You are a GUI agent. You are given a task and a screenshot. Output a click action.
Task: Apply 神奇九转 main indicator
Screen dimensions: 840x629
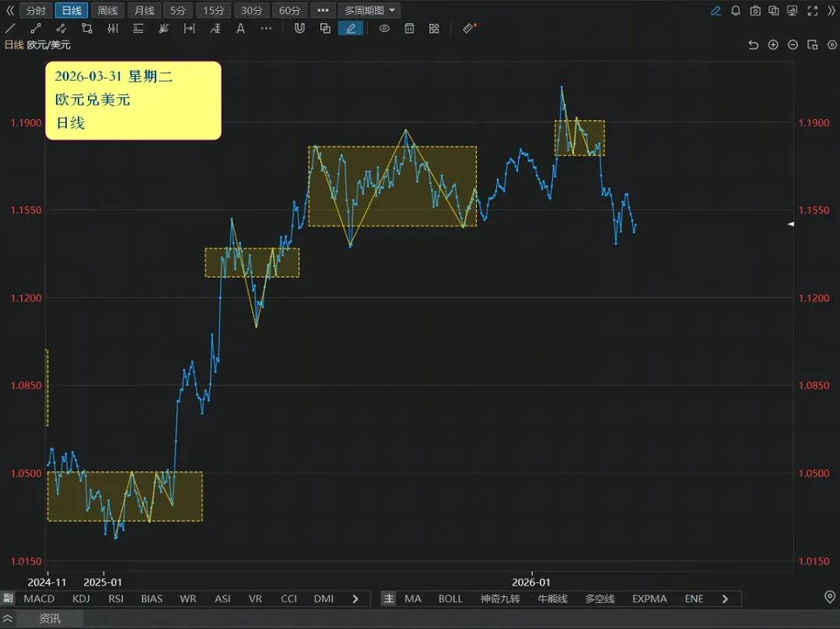click(x=500, y=599)
